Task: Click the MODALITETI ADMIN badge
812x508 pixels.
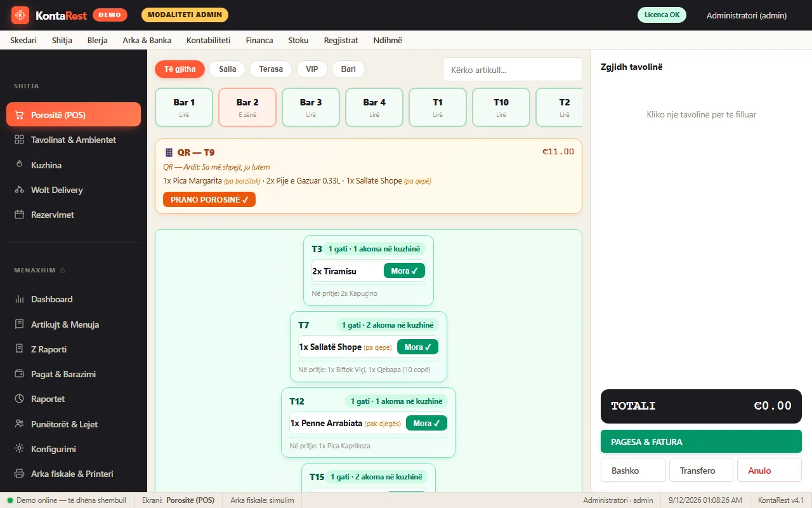Action: pos(185,15)
